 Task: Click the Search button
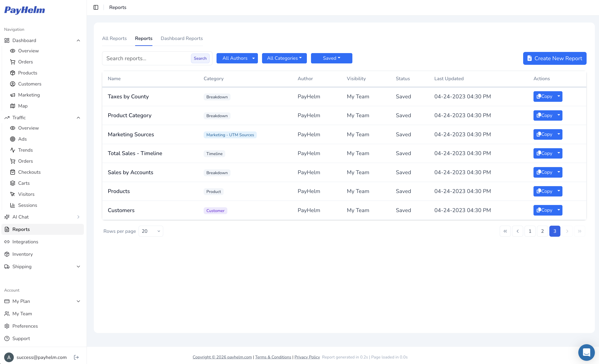200,58
